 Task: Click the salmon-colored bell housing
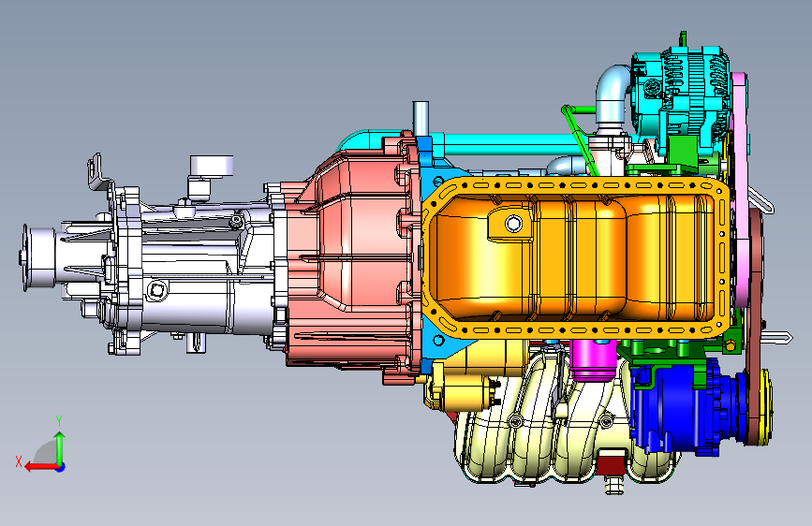coord(352,259)
